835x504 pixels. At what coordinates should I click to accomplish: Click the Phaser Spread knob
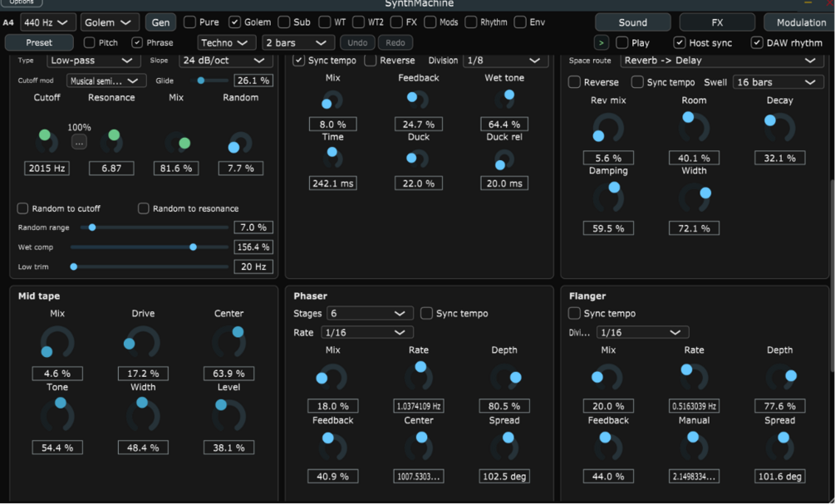coord(504,447)
